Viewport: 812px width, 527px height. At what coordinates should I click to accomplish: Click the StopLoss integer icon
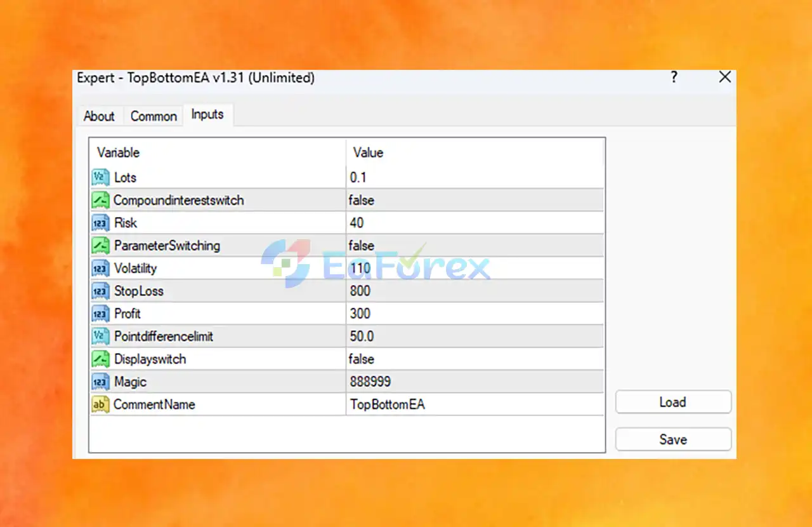pos(100,291)
